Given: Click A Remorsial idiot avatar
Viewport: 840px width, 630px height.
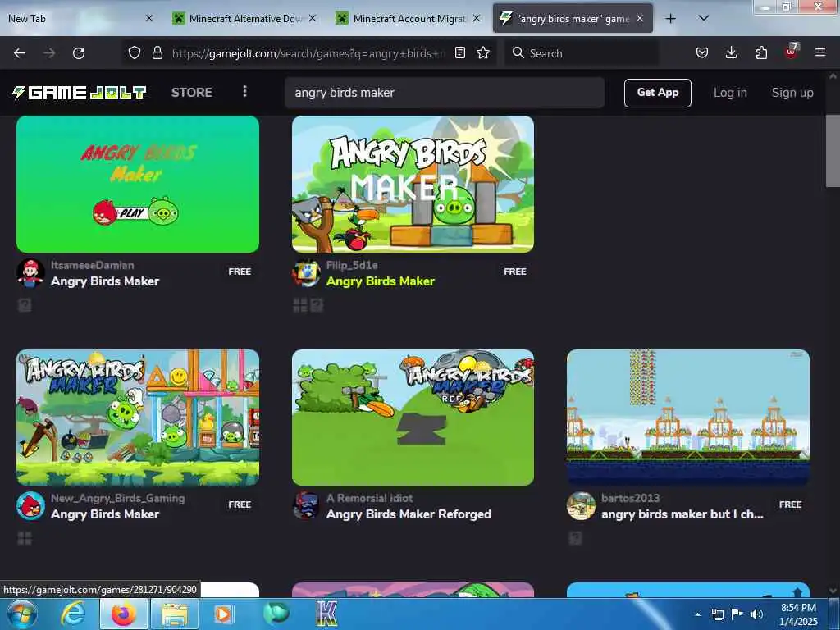Looking at the screenshot, I should (307, 505).
